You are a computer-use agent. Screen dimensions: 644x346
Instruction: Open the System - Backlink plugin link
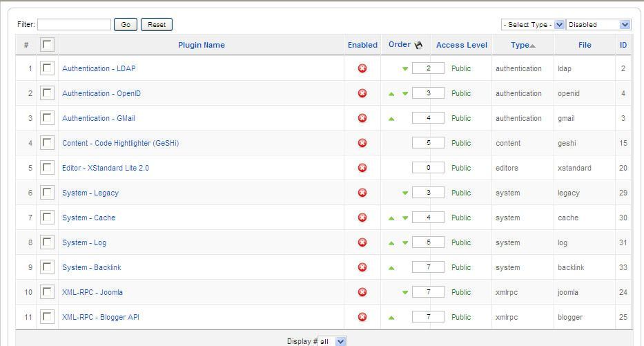click(x=92, y=267)
